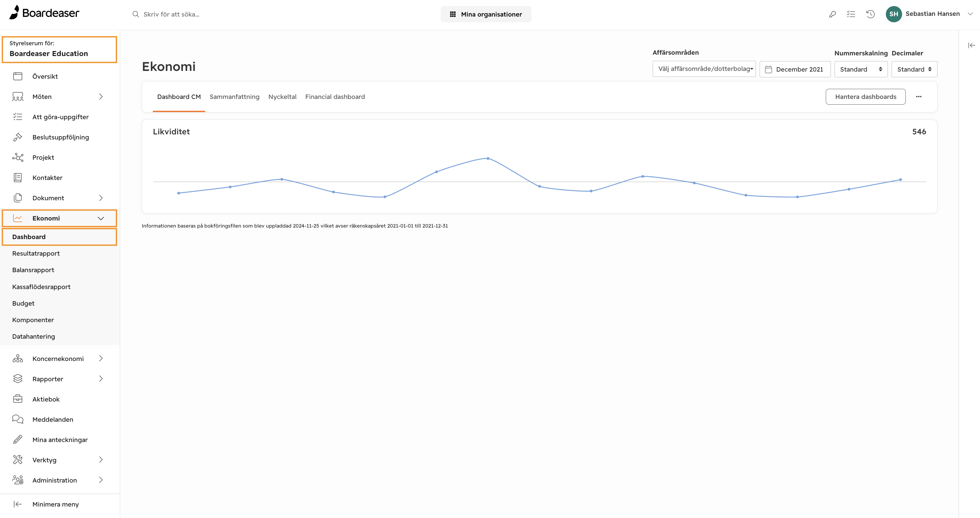Click the Likviditet card title

[171, 132]
